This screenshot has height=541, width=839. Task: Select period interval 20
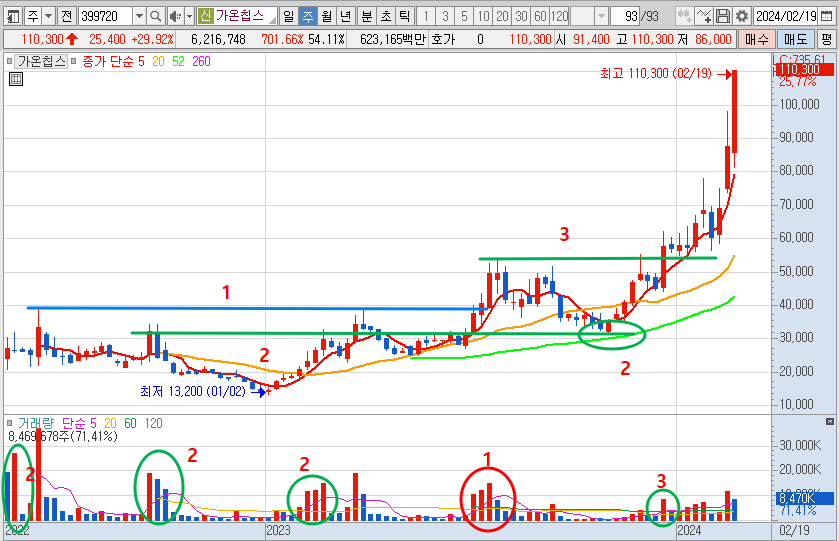point(502,17)
